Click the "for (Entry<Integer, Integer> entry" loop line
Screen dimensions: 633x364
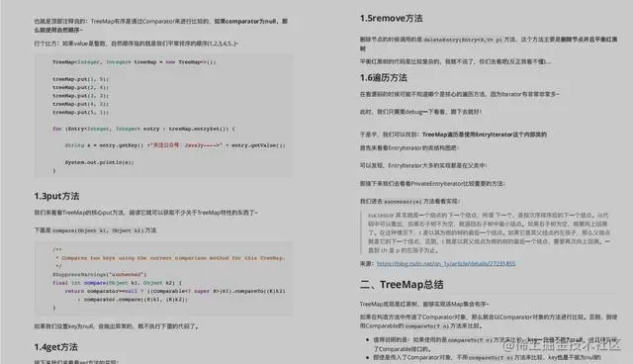tap(143, 129)
